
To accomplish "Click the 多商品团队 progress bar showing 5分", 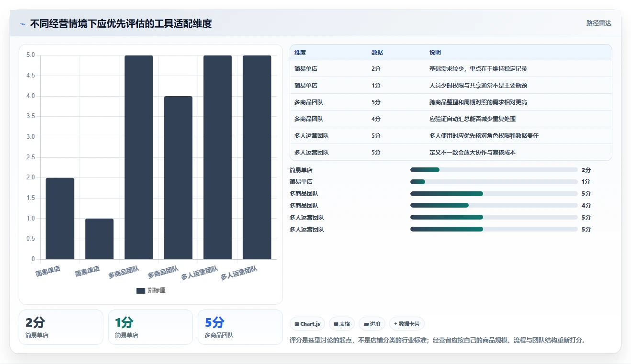I will (x=494, y=194).
